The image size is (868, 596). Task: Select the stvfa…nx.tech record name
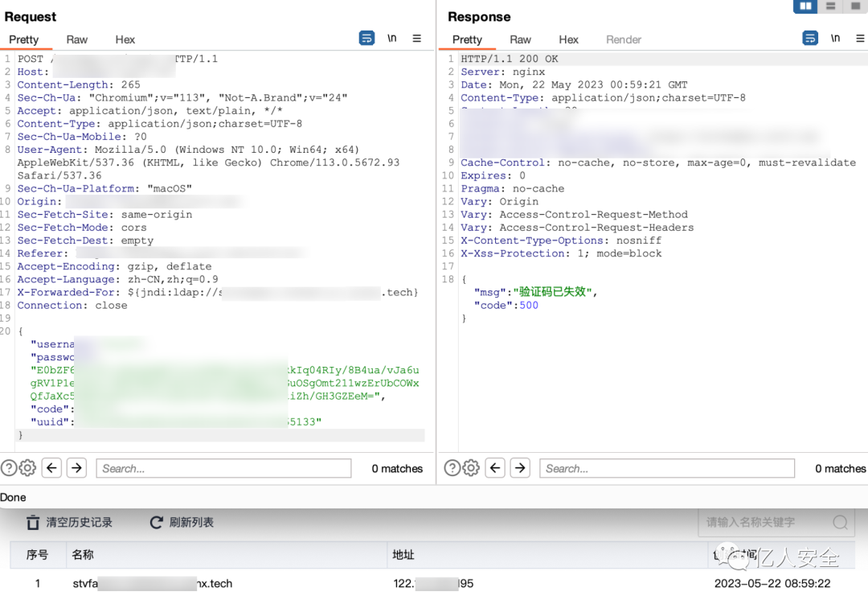click(x=152, y=583)
